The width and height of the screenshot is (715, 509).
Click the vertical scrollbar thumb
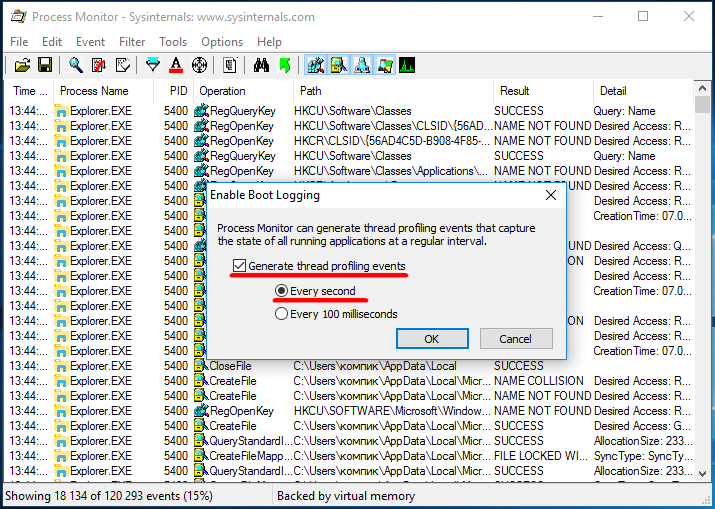[x=702, y=104]
